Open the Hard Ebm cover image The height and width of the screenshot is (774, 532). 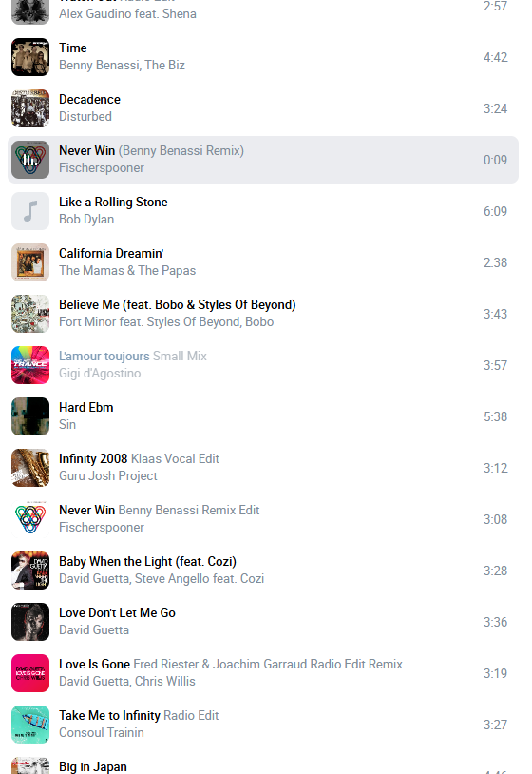click(30, 416)
